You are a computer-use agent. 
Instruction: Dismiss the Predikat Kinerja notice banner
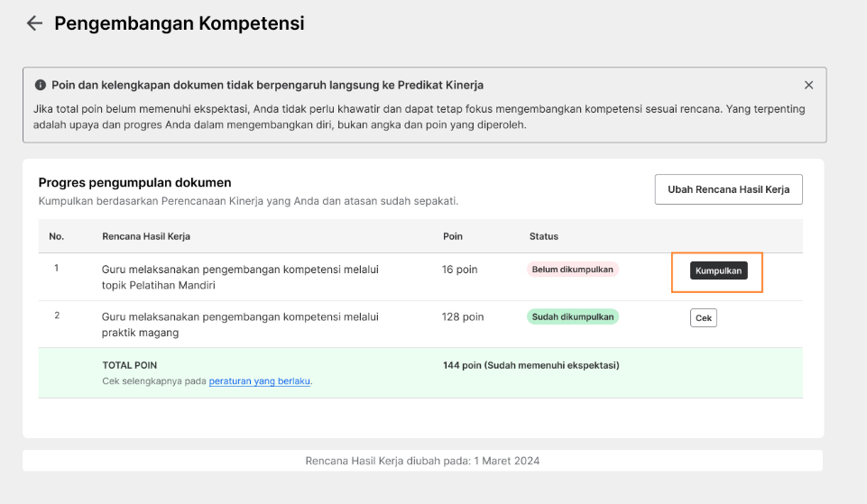808,85
